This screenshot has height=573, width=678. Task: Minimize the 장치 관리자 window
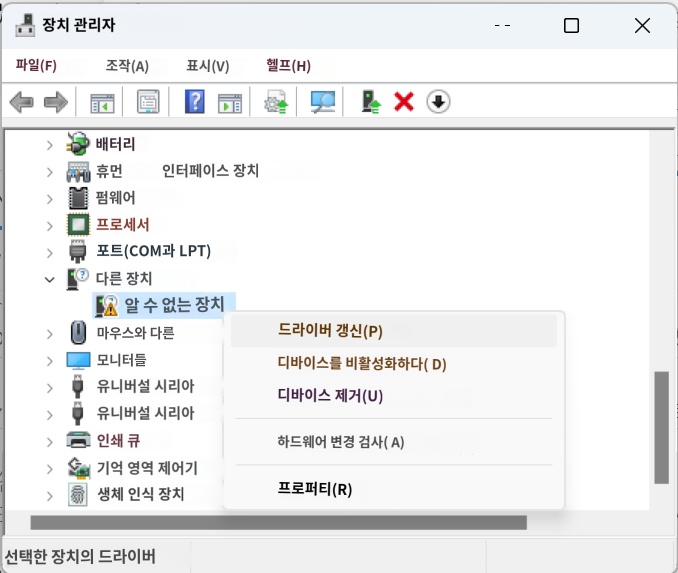click(x=502, y=26)
